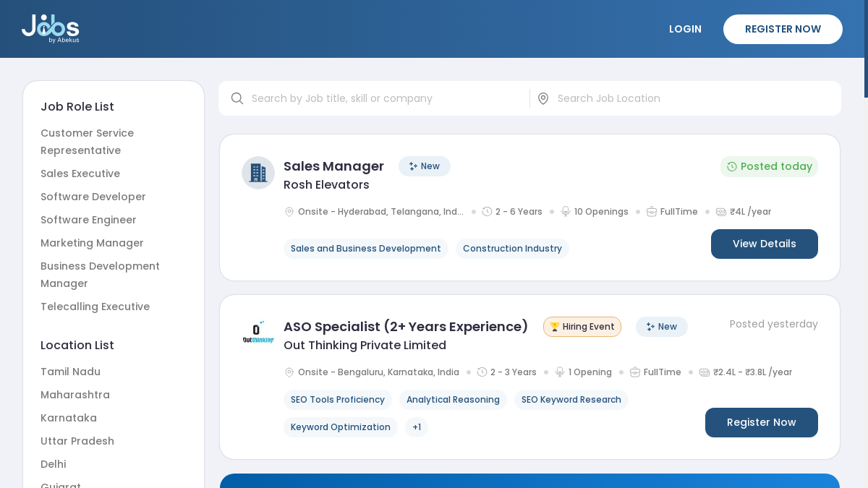This screenshot has width=868, height=488.
Task: Click the Jobs by Abekus logo
Action: (50, 29)
